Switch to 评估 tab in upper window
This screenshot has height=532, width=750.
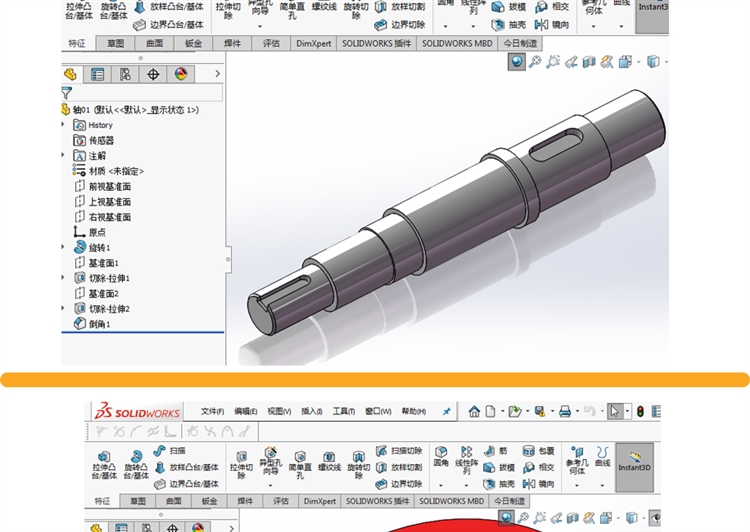(x=271, y=44)
